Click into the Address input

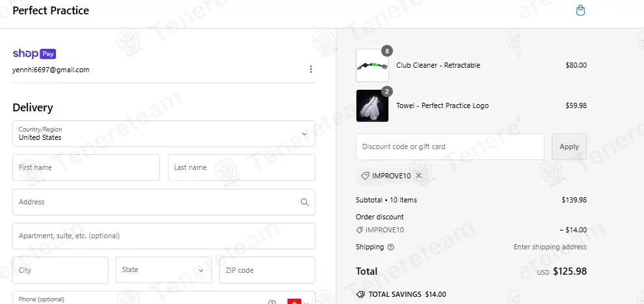(x=164, y=202)
